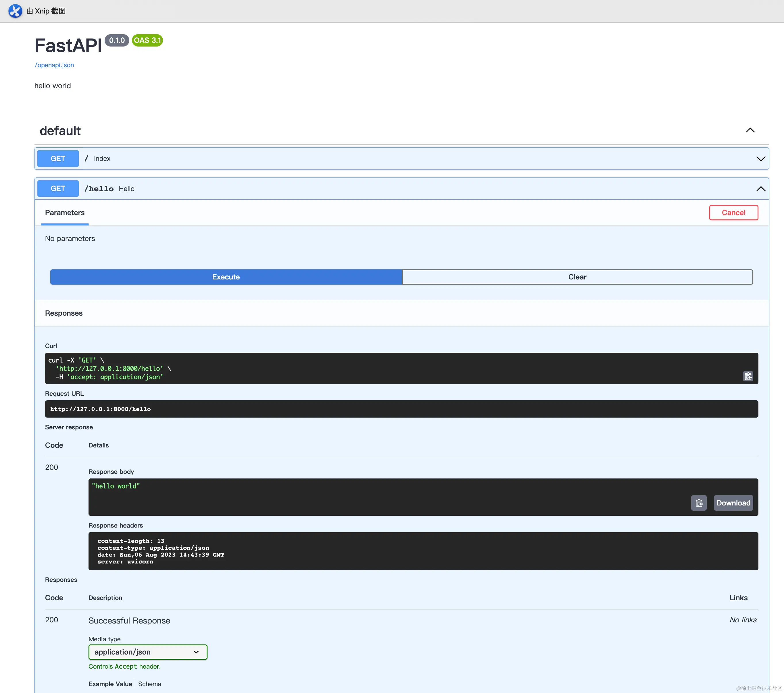
Task: Execute the /hello request
Action: click(x=226, y=277)
